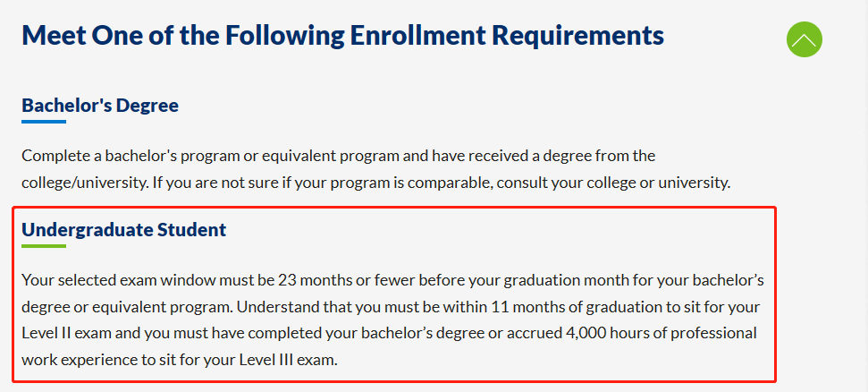
Task: Select the 'Bachelor's Degree' subheading
Action: (100, 105)
